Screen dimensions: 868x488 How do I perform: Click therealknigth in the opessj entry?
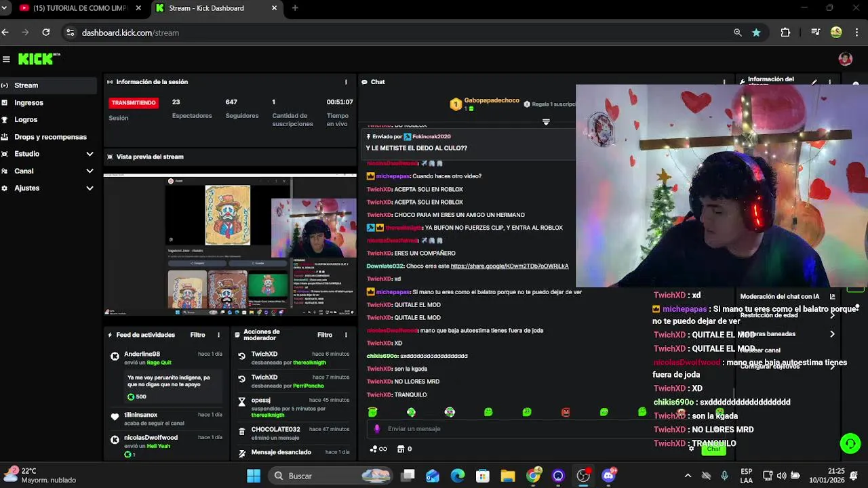(268, 415)
